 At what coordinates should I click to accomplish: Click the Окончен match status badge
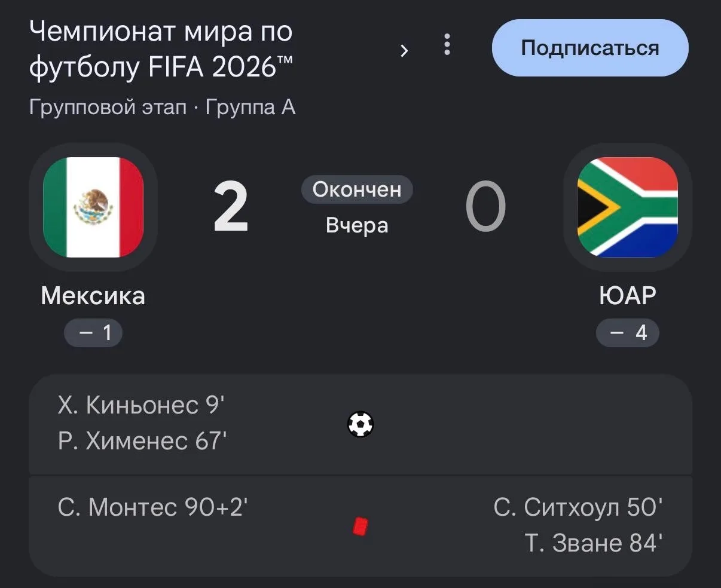coord(357,189)
